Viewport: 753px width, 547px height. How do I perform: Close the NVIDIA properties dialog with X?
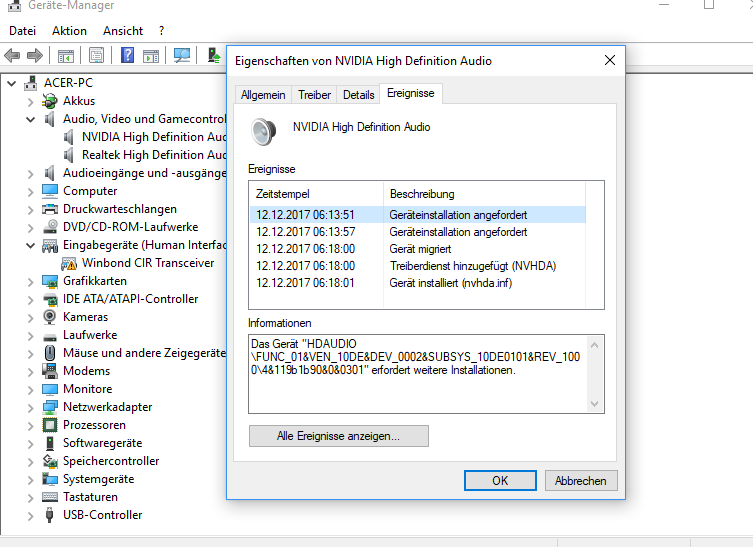[x=609, y=60]
